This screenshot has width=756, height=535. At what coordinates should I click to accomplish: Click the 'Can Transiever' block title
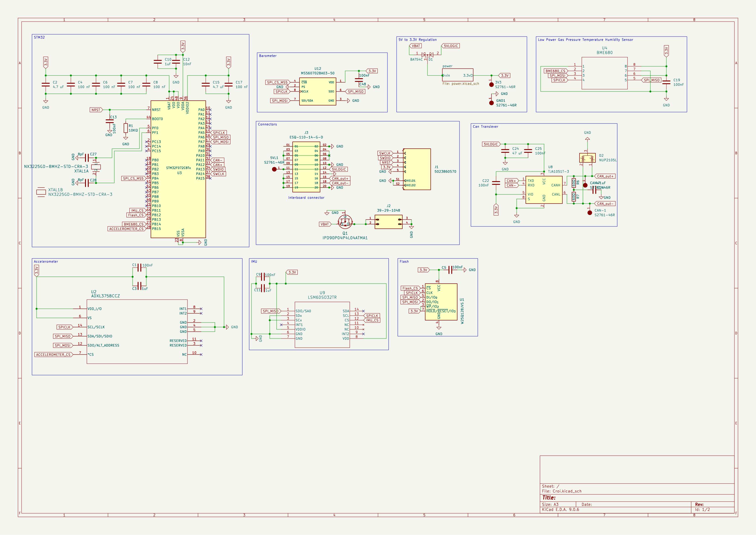coord(485,126)
